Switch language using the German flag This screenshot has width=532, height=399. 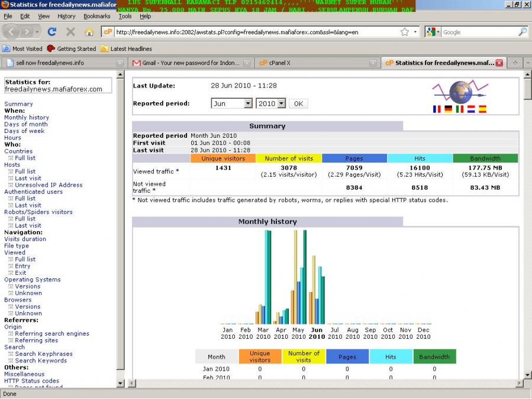click(x=449, y=109)
